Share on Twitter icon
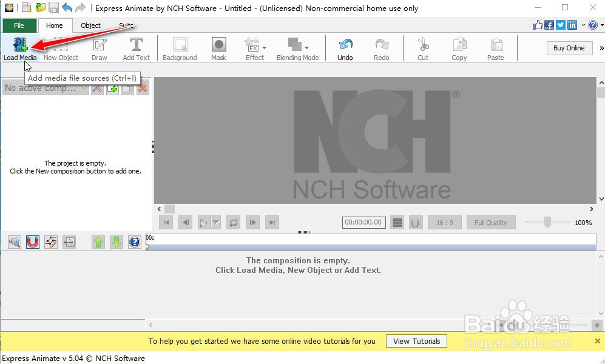605x364 pixels. click(561, 25)
